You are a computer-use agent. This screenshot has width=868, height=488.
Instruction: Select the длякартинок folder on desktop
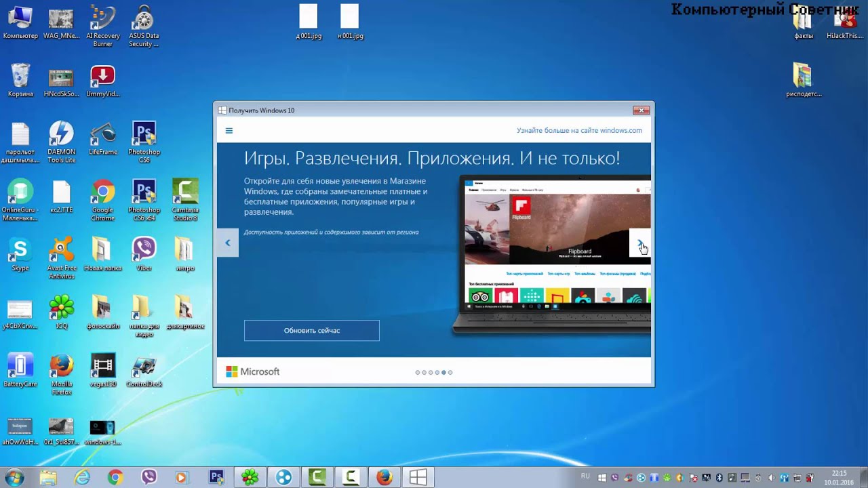185,312
